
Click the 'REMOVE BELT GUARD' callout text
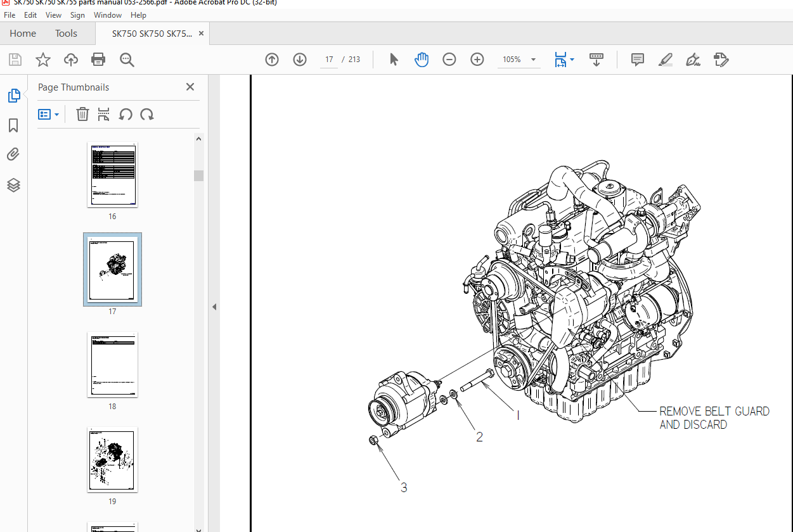coord(714,411)
